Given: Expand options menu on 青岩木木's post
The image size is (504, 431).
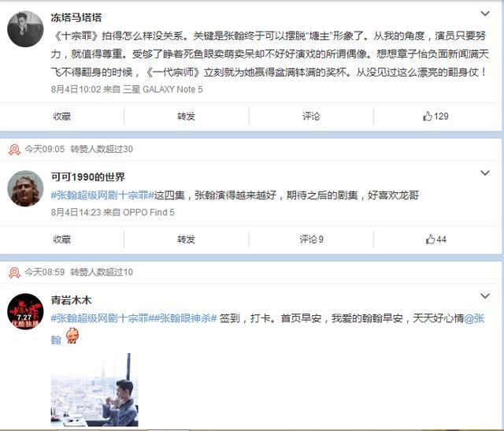Looking at the screenshot, I should [x=485, y=296].
